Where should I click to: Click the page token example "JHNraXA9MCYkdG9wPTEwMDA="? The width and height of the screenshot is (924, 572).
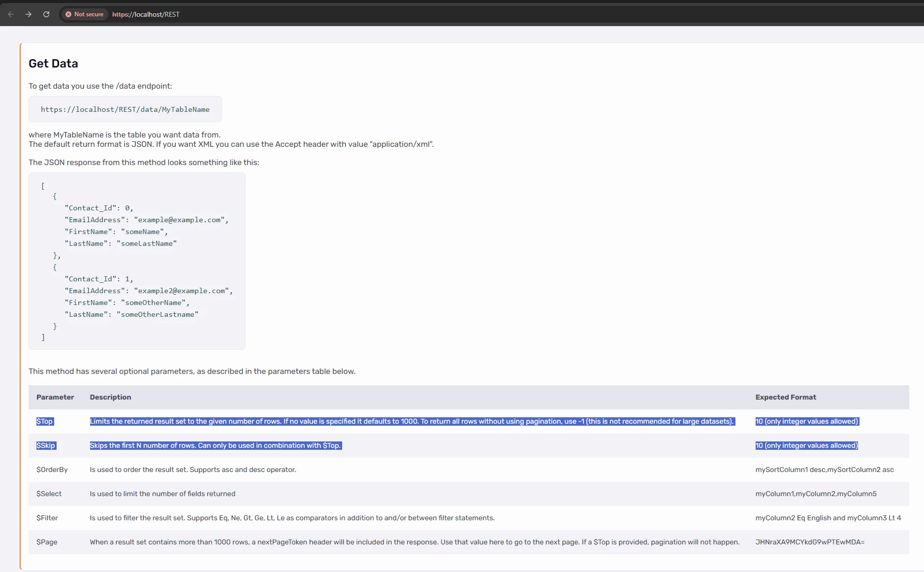tap(810, 542)
